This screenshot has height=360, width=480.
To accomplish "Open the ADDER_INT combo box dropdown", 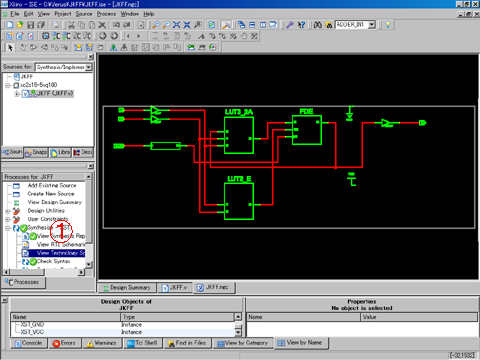I will point(372,25).
